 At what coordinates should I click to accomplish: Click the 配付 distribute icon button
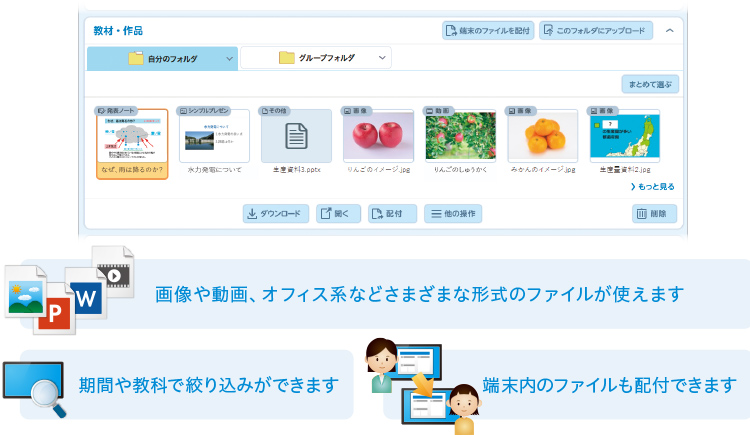tap(392, 214)
